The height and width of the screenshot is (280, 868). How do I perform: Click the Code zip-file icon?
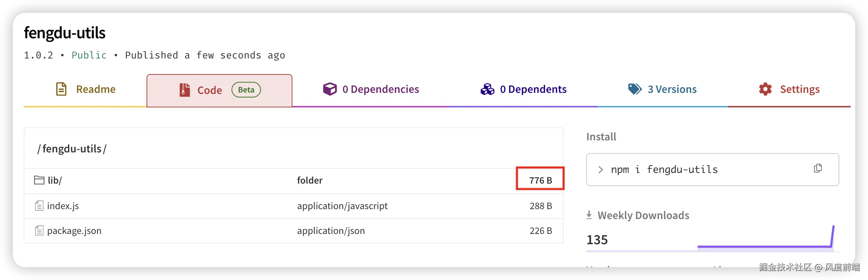[x=184, y=90]
